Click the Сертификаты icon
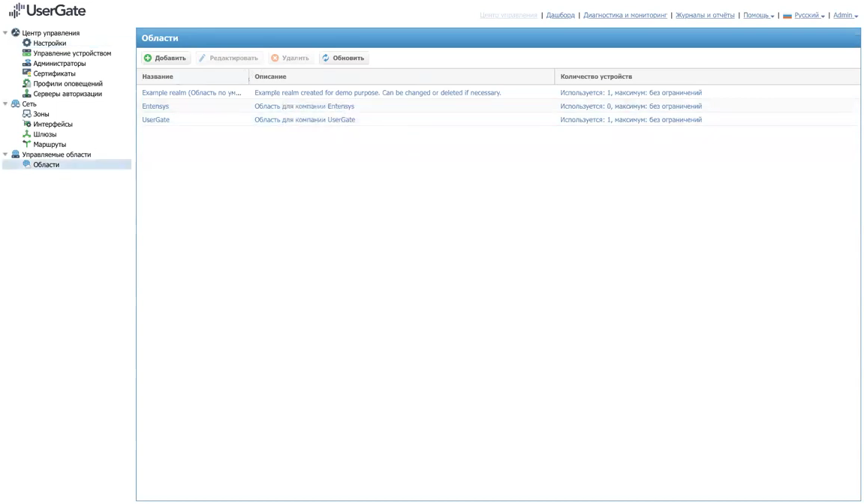 (26, 73)
